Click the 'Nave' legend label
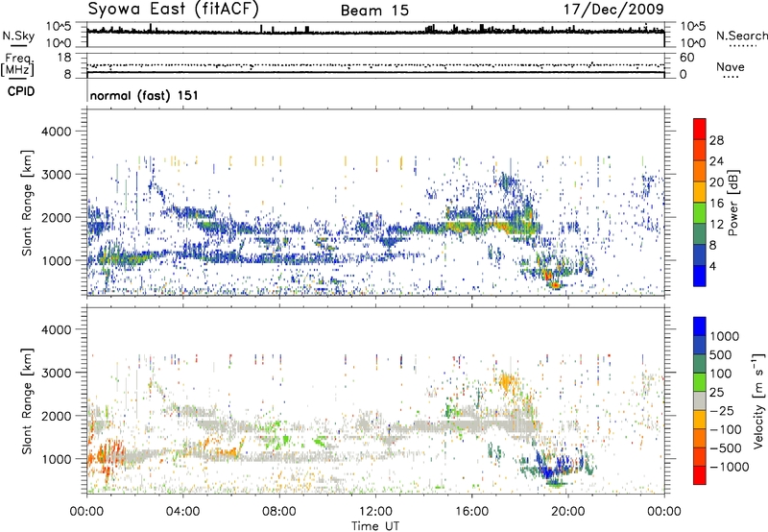Screen dimensions: 768x532 [x=730, y=67]
